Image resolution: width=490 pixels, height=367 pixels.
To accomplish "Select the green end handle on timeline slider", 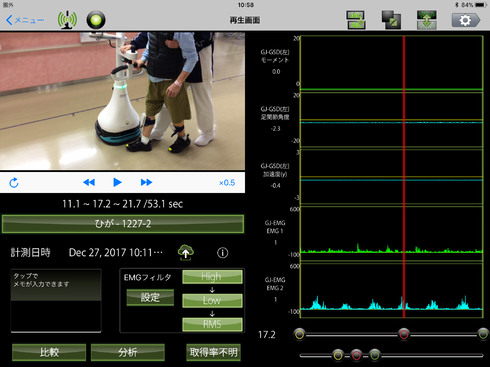I will [483, 334].
